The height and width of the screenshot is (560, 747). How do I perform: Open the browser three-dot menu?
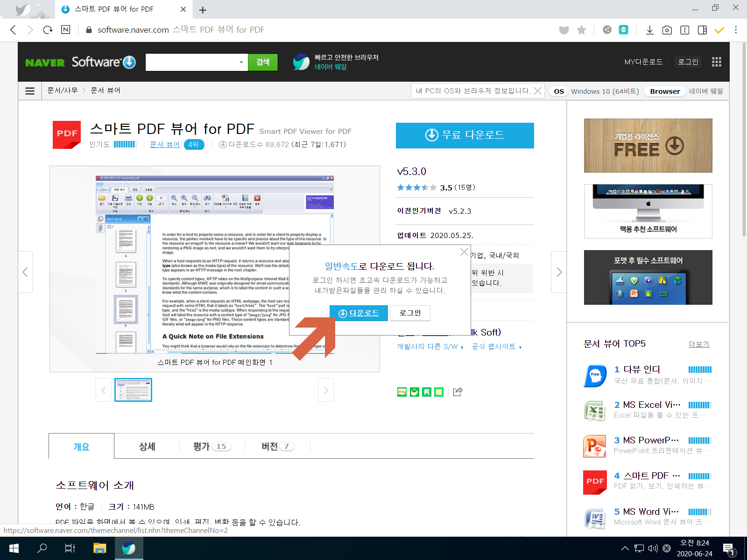736,30
